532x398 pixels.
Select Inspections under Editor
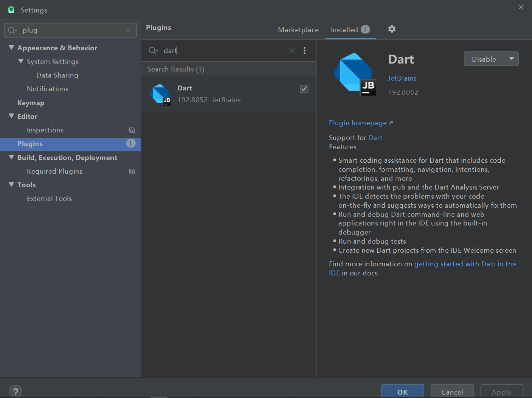tap(45, 130)
